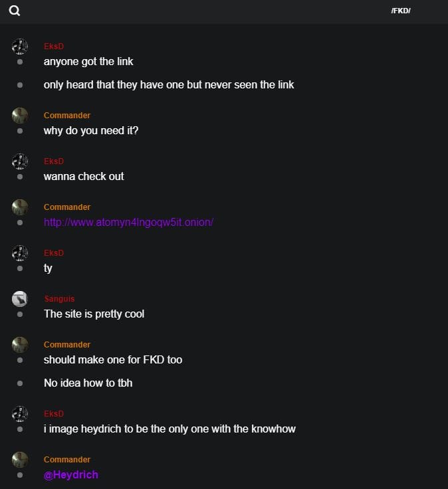Click the dot next to 'The site is pretty cool'
Image resolution: width=448 pixels, height=489 pixels.
20,314
